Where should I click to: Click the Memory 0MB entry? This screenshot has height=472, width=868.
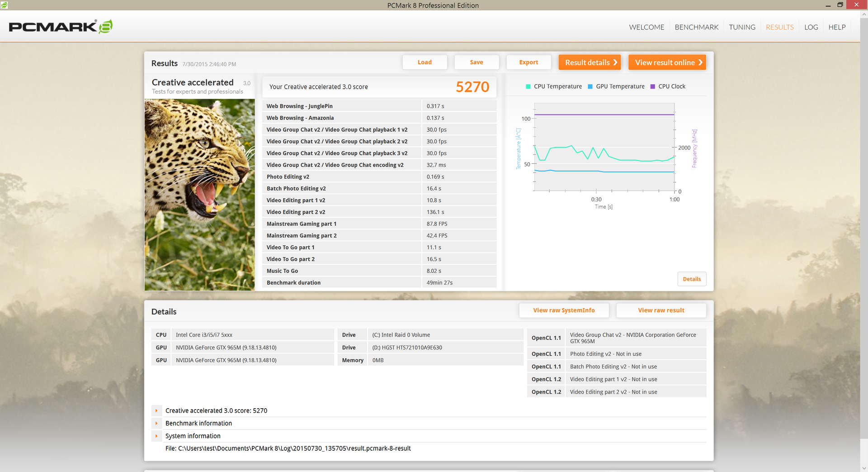[x=430, y=360]
